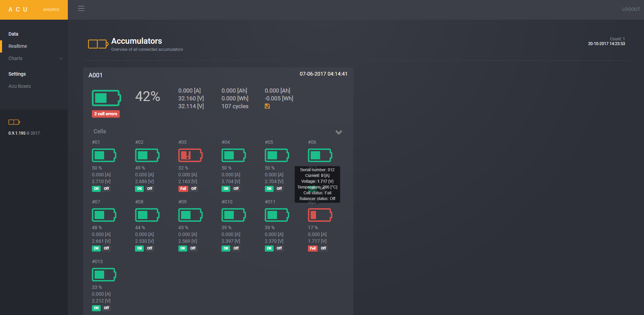The image size is (644, 315).
Task: Select the red cell #03 battery icon
Action: (x=191, y=155)
